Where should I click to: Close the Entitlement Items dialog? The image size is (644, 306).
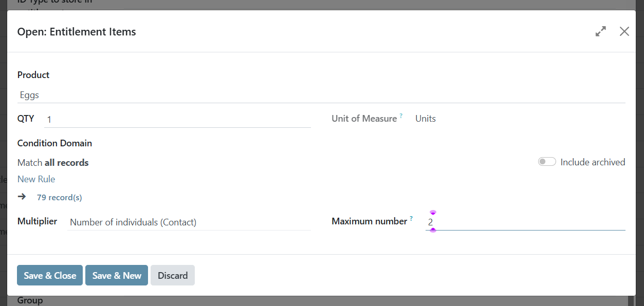[624, 31]
